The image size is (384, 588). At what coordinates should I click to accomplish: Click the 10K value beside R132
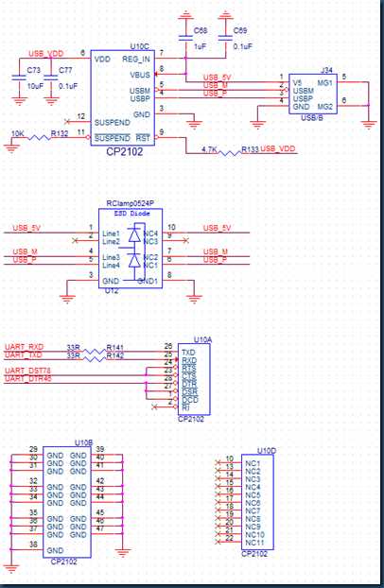(18, 133)
